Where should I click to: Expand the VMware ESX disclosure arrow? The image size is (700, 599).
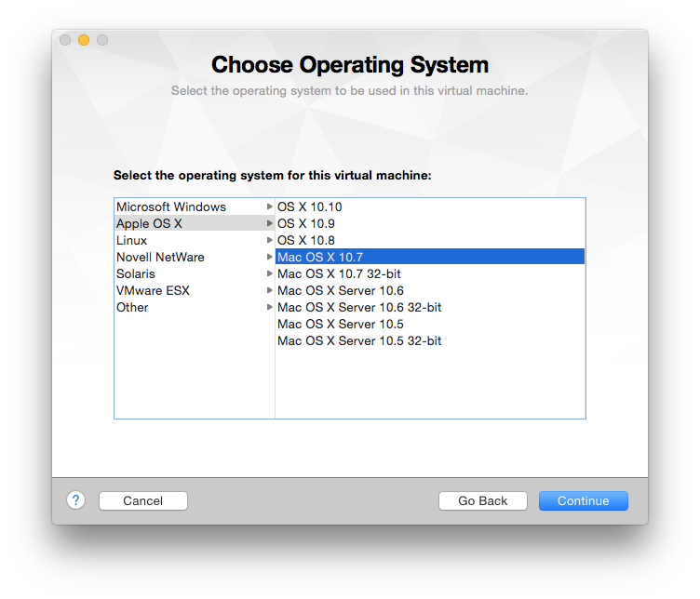click(269, 290)
